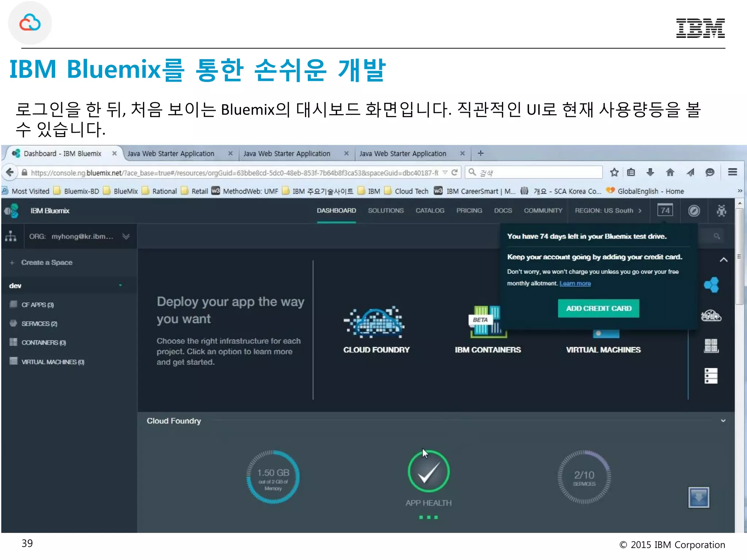Open the Bluemix-BD bookmark folder
This screenshot has width=747, height=560.
pyautogui.click(x=77, y=191)
